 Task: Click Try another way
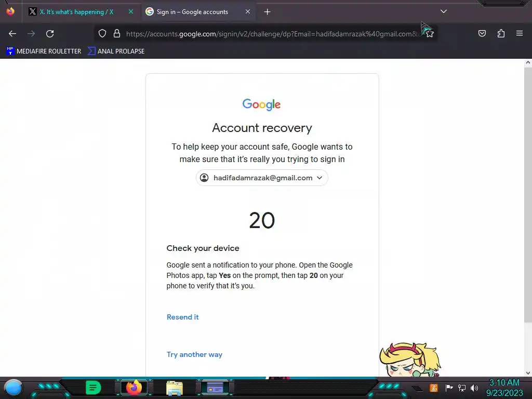[x=194, y=354]
